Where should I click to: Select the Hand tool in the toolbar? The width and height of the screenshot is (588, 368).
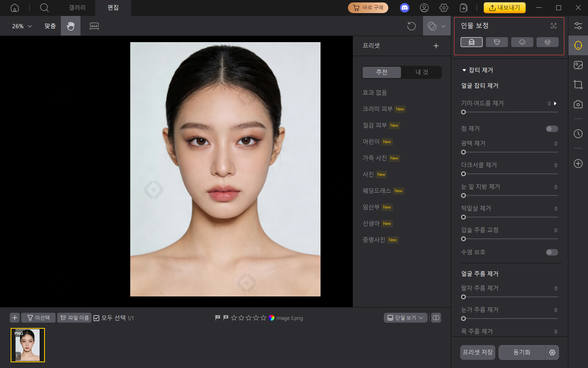point(70,26)
